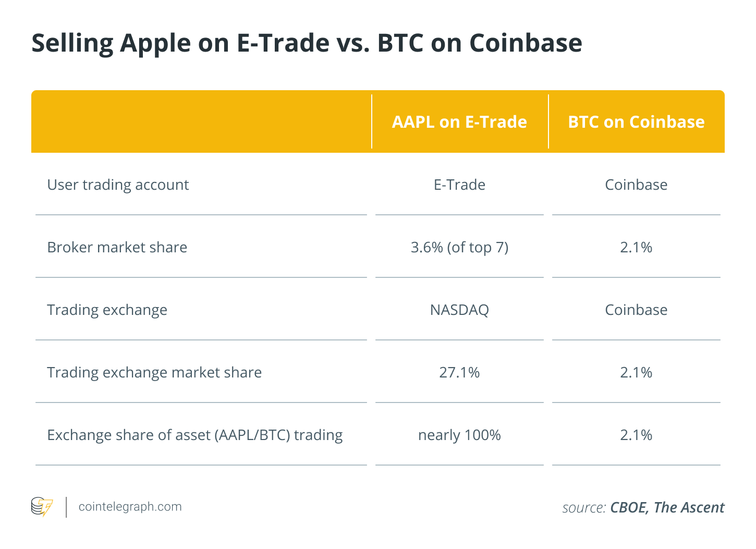Select the 3.6% (of top 7) cell

tap(459, 247)
